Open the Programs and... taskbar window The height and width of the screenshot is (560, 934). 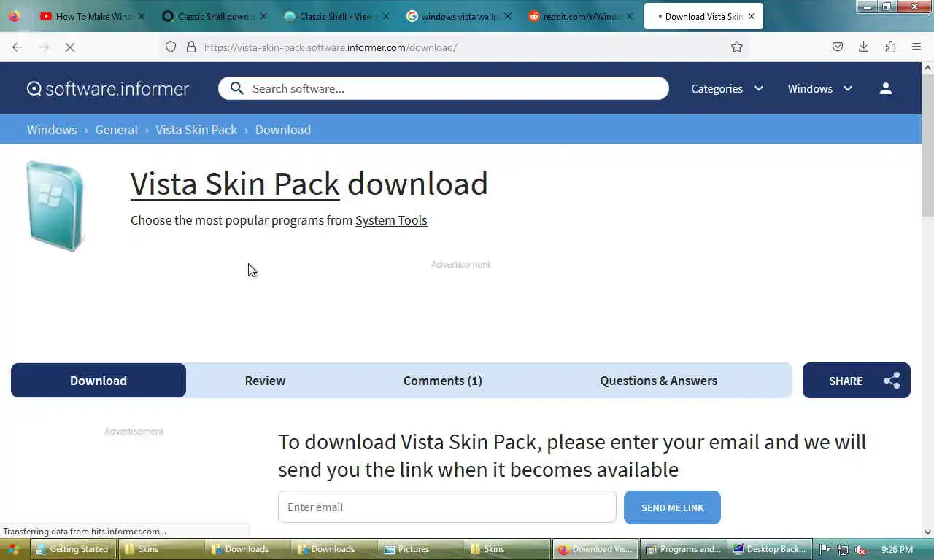(x=683, y=549)
